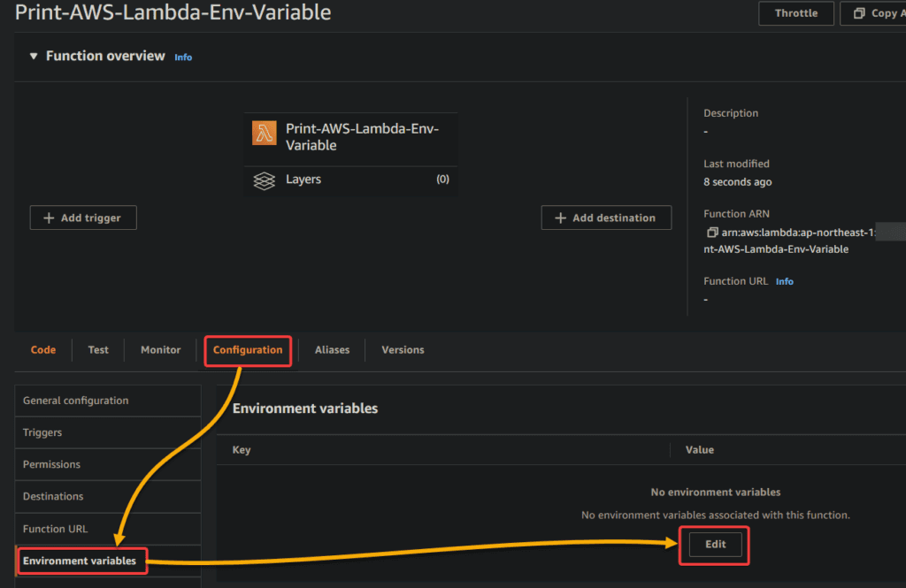Click the Add trigger button
This screenshot has width=906, height=588.
(83, 218)
